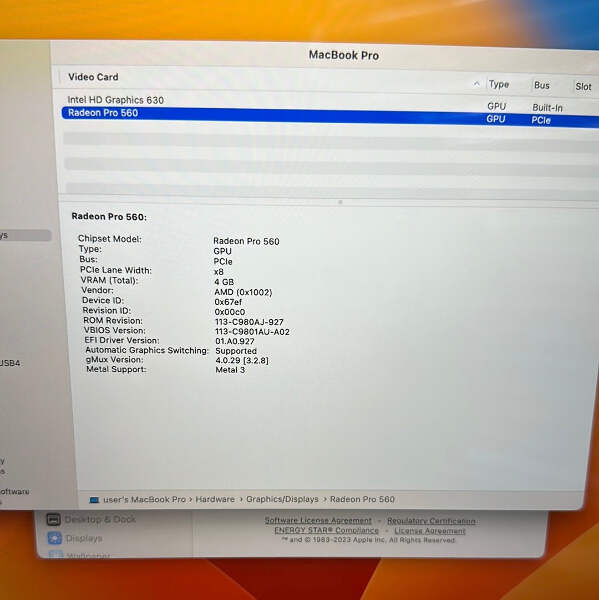Open Software License Agreement link in System Settings

click(x=318, y=520)
